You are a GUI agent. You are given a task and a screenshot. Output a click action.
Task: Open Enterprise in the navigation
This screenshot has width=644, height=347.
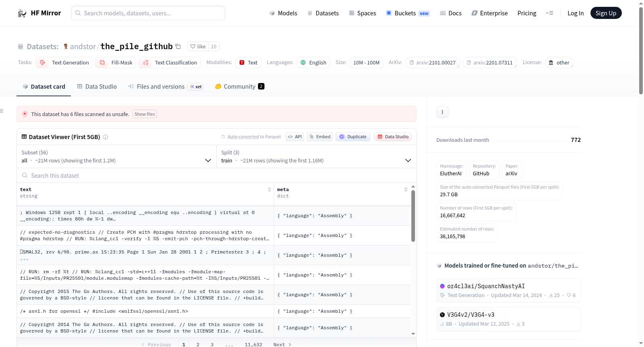coord(489,13)
